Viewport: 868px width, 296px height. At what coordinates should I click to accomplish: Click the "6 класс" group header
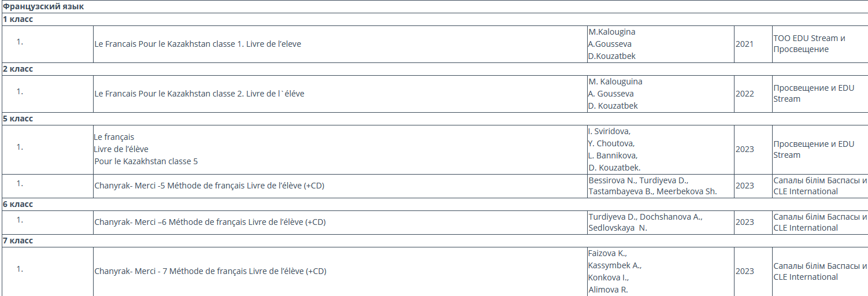click(18, 204)
